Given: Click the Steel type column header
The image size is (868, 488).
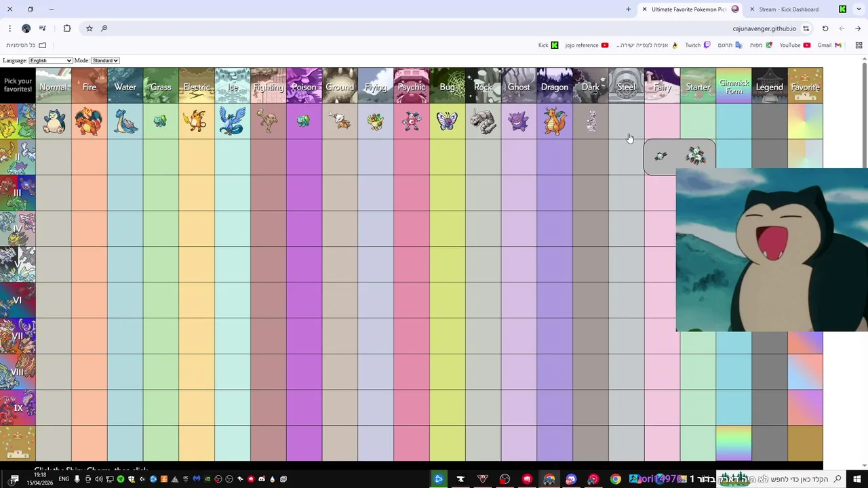Looking at the screenshot, I should 627,85.
